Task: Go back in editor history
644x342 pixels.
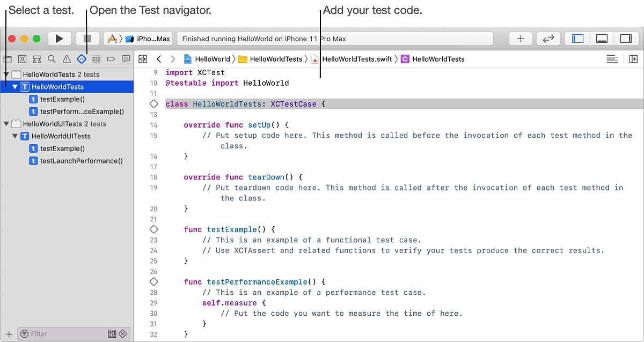Action: (158, 59)
